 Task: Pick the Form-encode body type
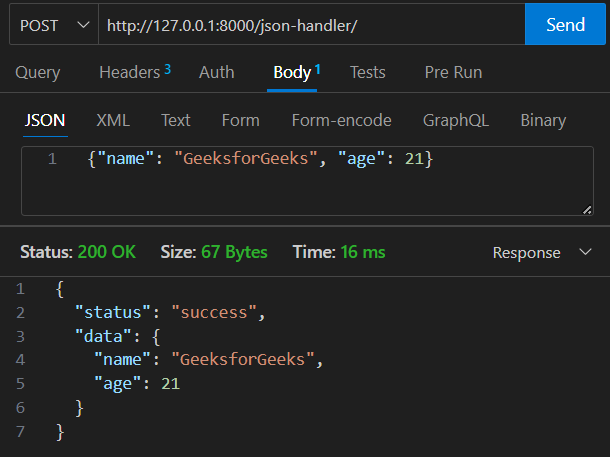341,120
